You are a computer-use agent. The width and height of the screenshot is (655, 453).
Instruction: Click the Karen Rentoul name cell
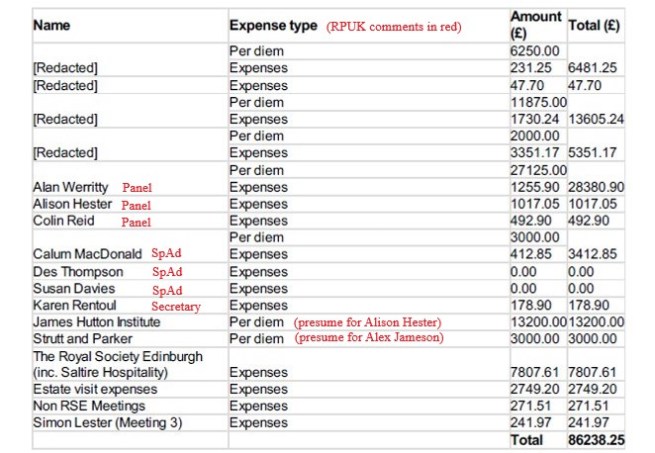76,305
